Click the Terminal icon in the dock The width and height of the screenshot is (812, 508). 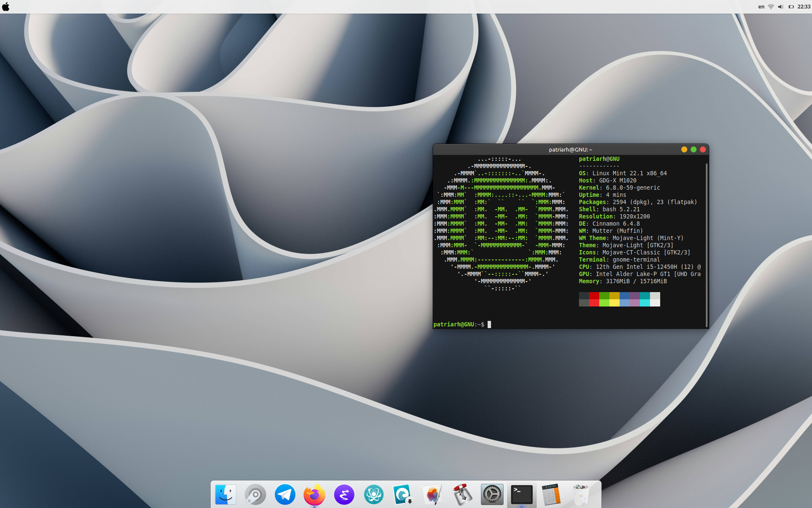(x=521, y=494)
